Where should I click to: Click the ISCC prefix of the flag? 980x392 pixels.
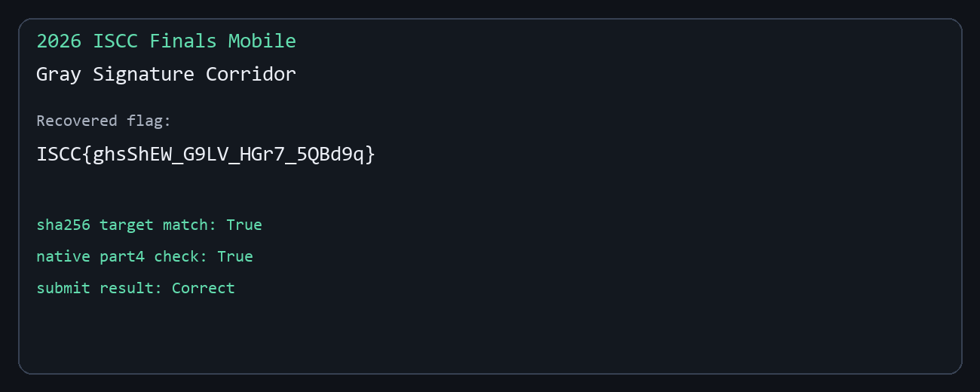59,155
